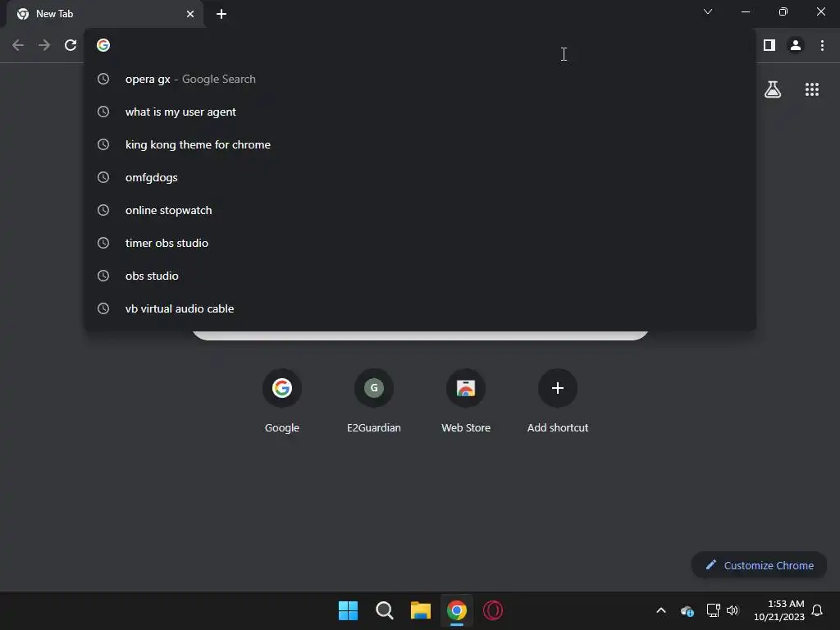Open the Windows Start menu
This screenshot has width=840, height=630.
pyautogui.click(x=348, y=610)
